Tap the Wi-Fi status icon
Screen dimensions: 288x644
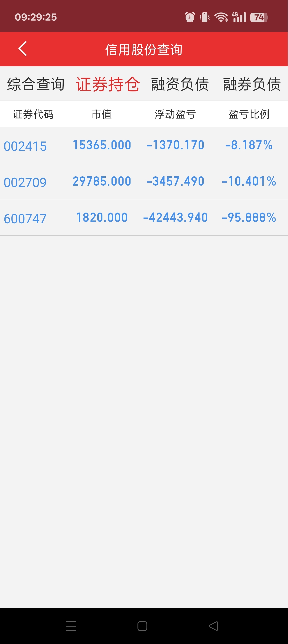[x=221, y=17]
